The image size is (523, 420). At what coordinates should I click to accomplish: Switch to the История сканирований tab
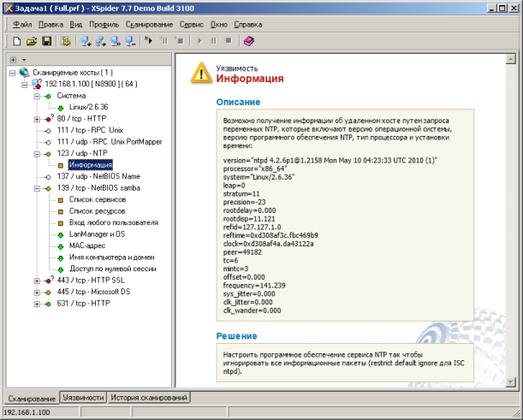coord(149,398)
